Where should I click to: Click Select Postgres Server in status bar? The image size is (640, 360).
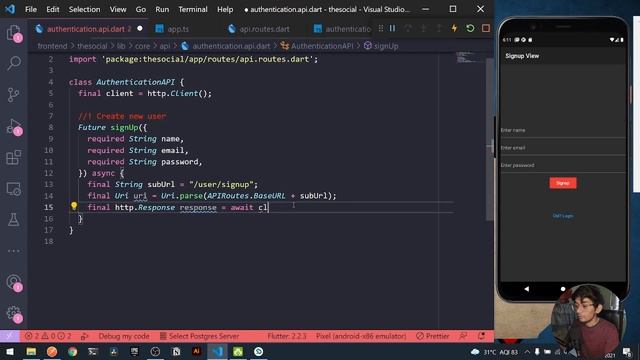(199, 336)
